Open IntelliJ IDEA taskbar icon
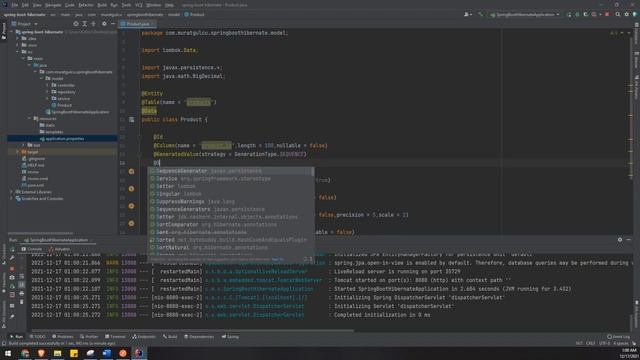 (x=139, y=353)
